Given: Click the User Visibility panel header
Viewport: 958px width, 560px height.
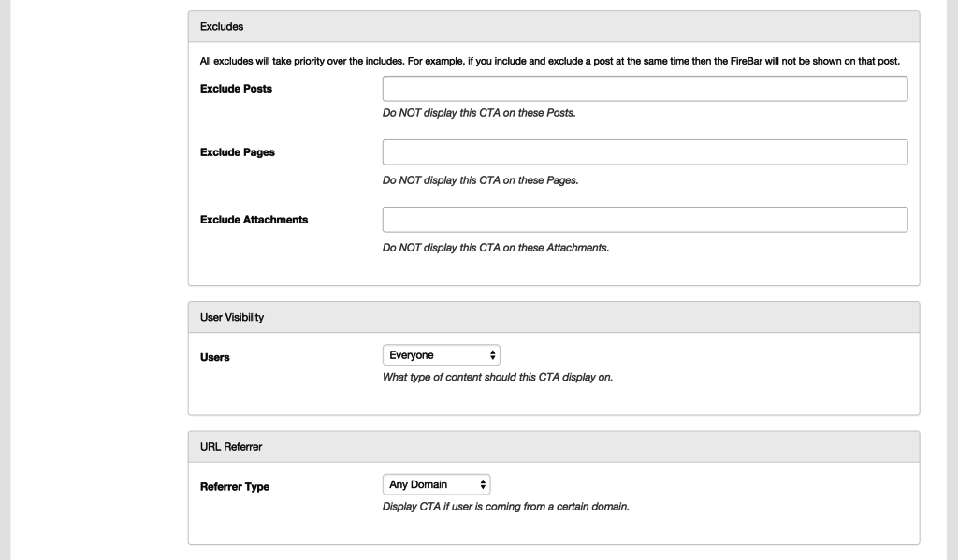Looking at the screenshot, I should tap(553, 317).
